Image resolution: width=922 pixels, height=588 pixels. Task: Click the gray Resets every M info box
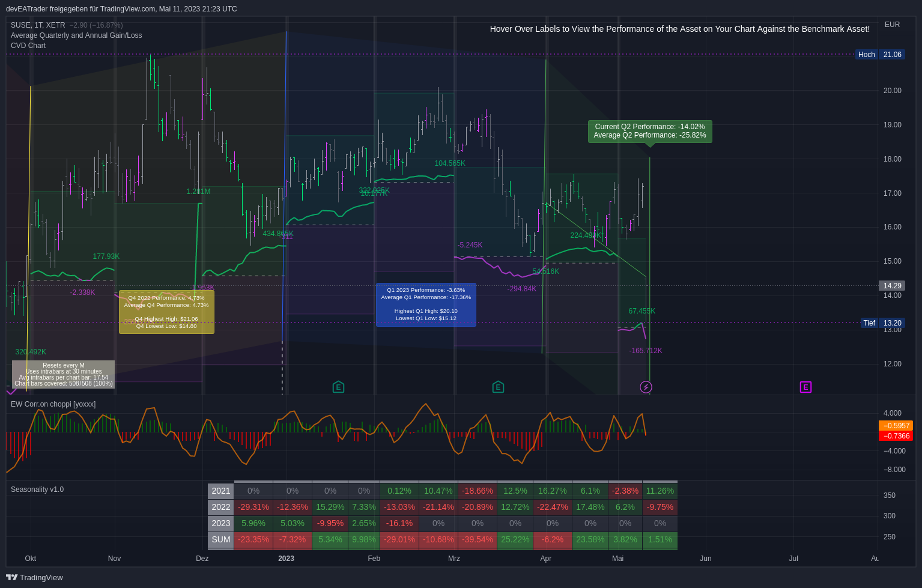tap(63, 374)
